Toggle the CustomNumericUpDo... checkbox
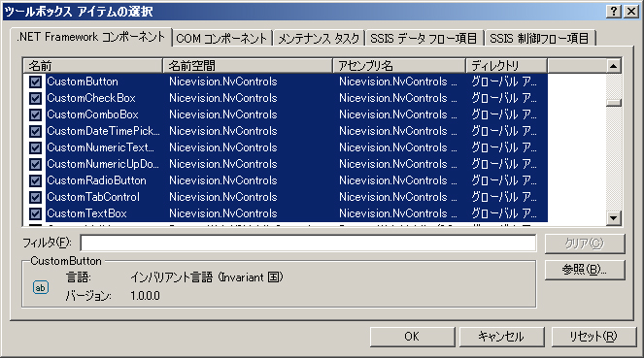This screenshot has width=644, height=358. (35, 164)
